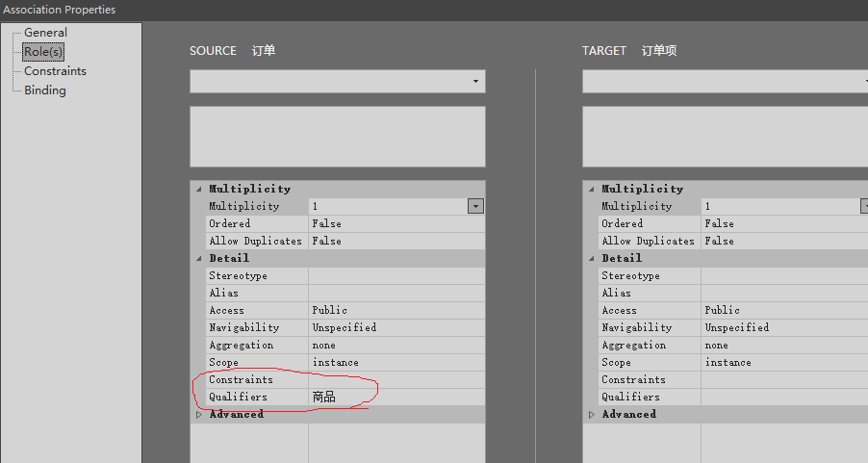Click the source role notes text box

tap(337, 136)
